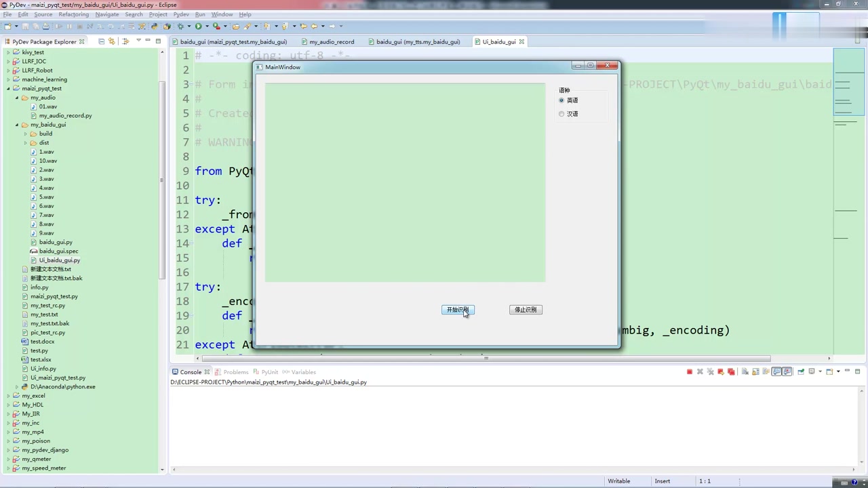
Task: Click the red Terminate console icon
Action: click(x=690, y=371)
